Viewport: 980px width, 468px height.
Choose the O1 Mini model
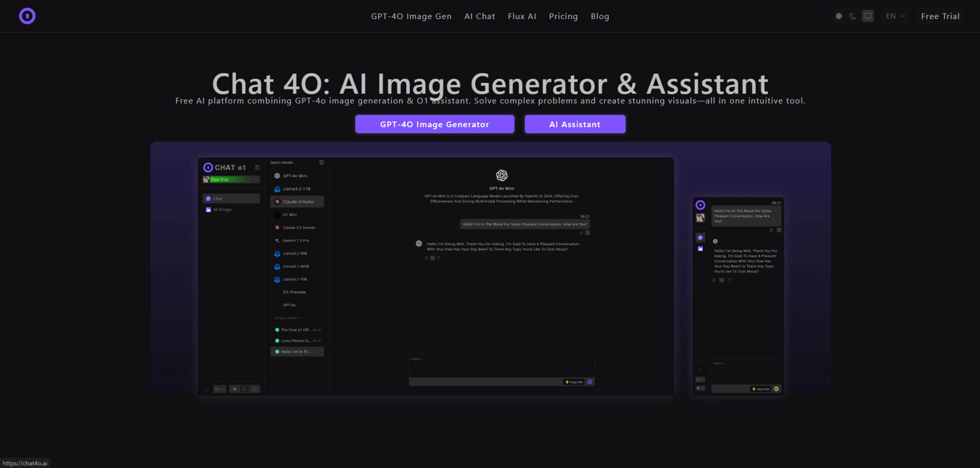(297, 215)
